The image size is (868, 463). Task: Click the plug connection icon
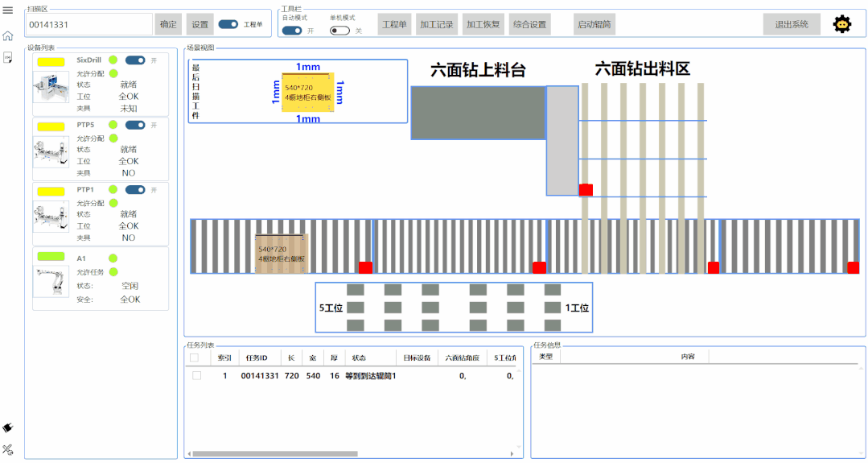tap(8, 428)
